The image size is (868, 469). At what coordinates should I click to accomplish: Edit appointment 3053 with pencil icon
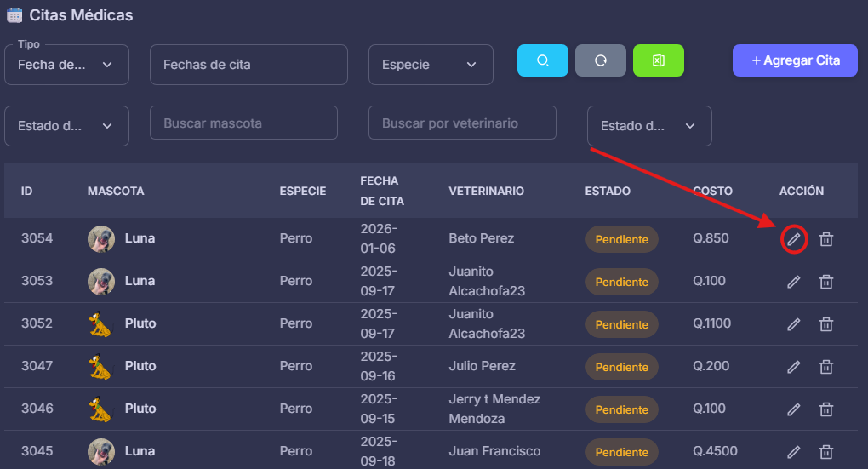[x=794, y=282]
